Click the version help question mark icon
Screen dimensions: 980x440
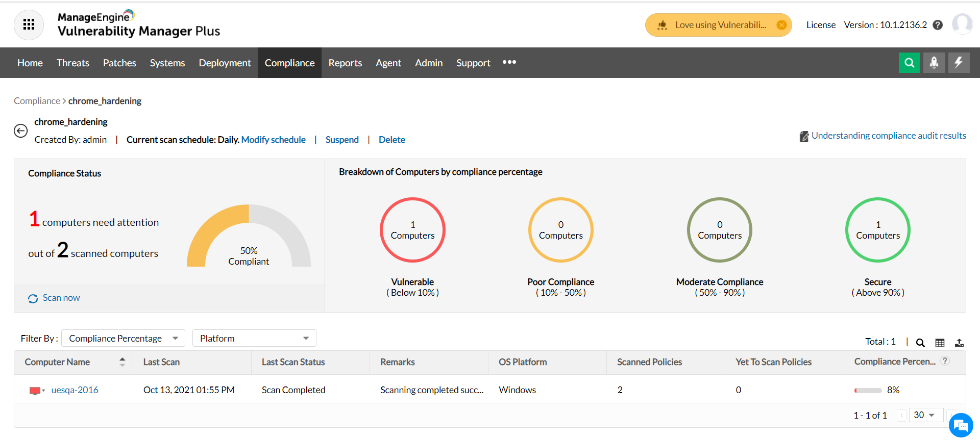point(938,25)
